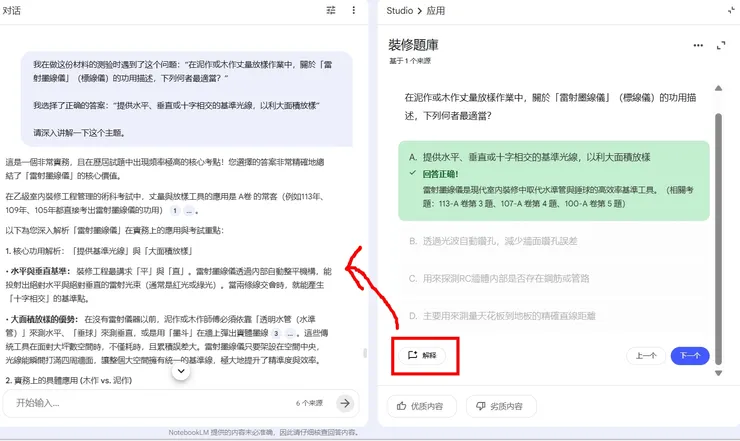740x441 pixels.
Task: Click Studio breadcrumb link
Action: [399, 10]
